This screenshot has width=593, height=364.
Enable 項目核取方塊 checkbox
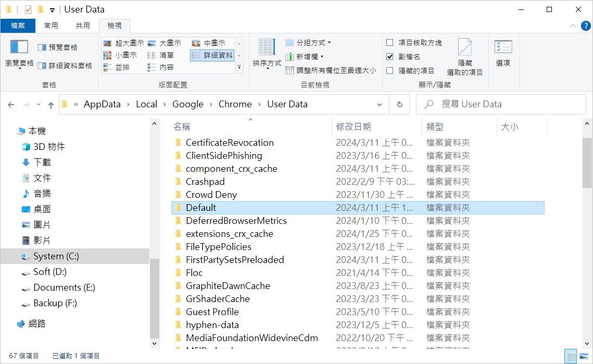390,43
